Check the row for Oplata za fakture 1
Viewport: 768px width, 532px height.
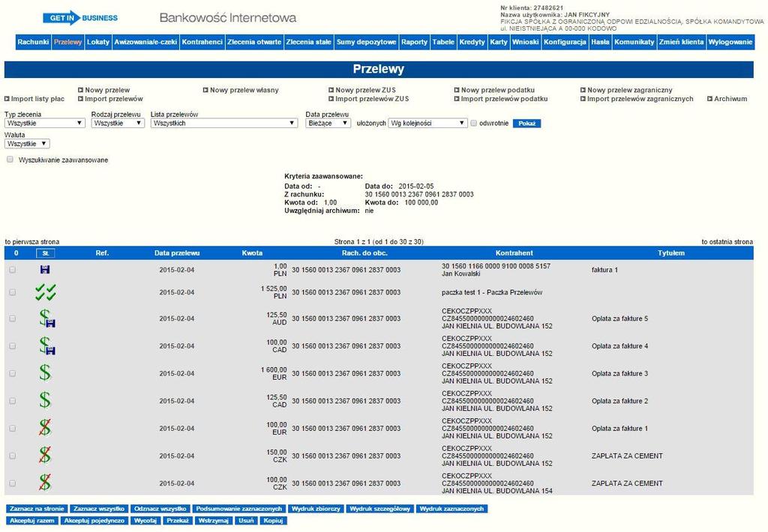12,429
